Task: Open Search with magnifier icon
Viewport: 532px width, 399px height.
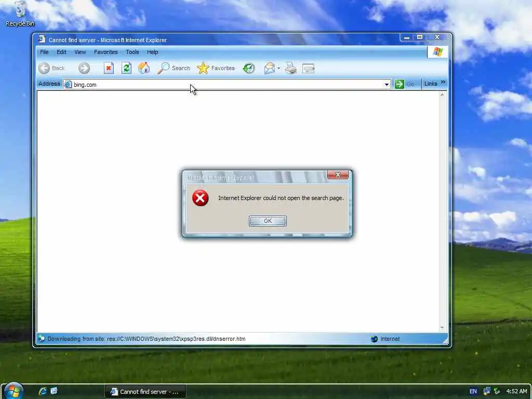Action: point(163,68)
